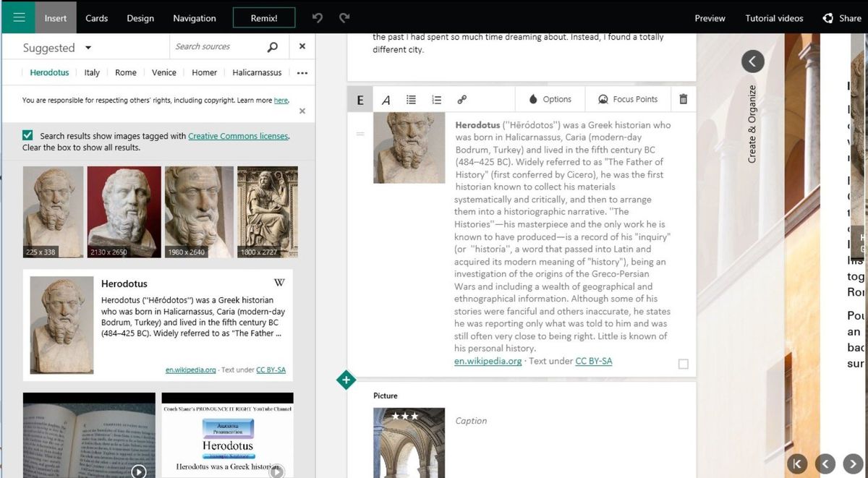The image size is (868, 478).
Task: Apply Accent italic formatting
Action: point(386,99)
